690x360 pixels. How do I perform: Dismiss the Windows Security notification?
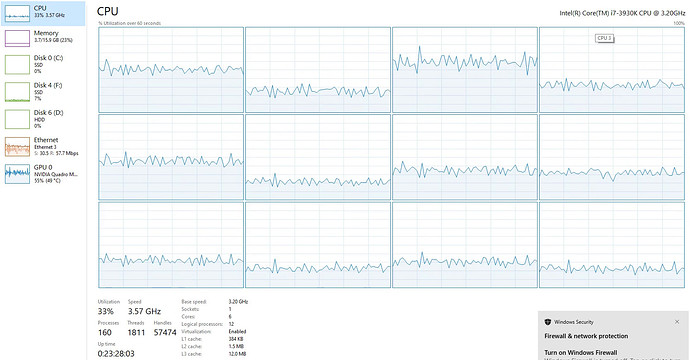(x=677, y=322)
